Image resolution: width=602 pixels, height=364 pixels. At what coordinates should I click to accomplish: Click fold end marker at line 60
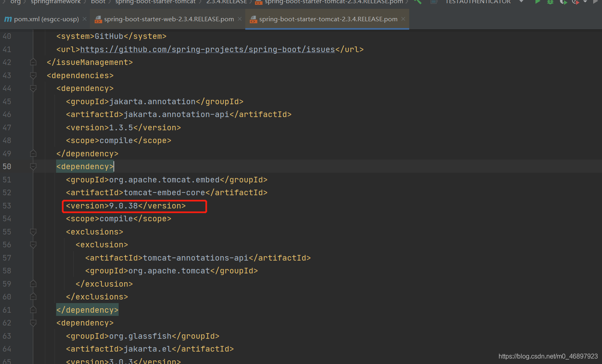point(33,297)
